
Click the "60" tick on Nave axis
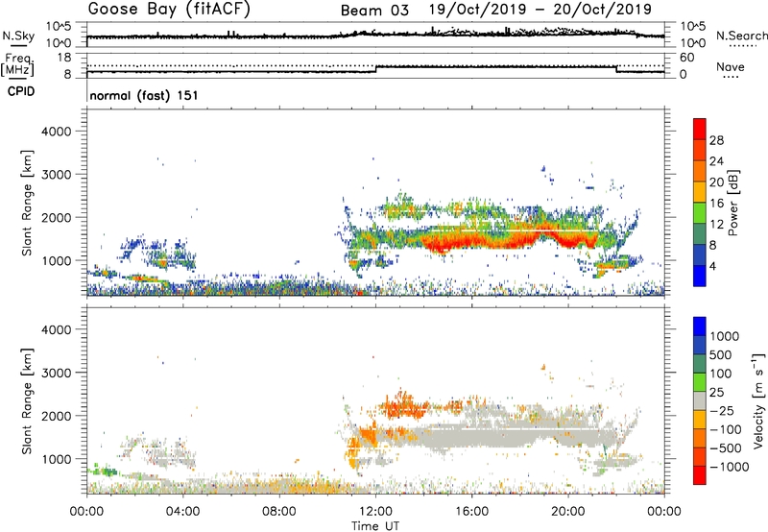pyautogui.click(x=686, y=58)
